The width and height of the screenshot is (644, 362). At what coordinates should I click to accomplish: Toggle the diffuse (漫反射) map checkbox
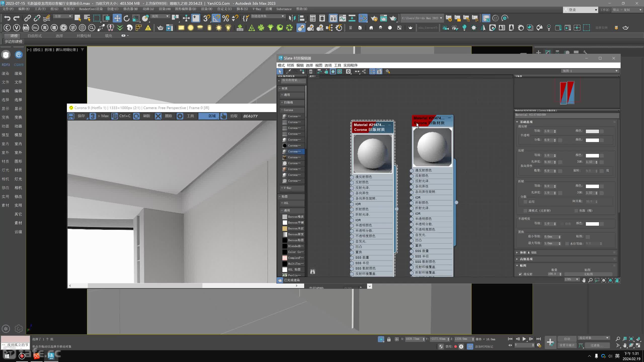coord(520,274)
